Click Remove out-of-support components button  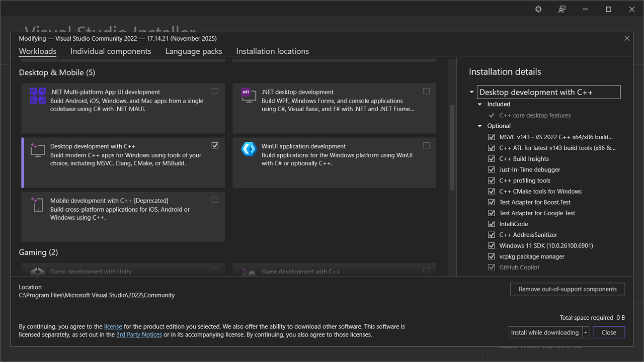click(x=568, y=289)
